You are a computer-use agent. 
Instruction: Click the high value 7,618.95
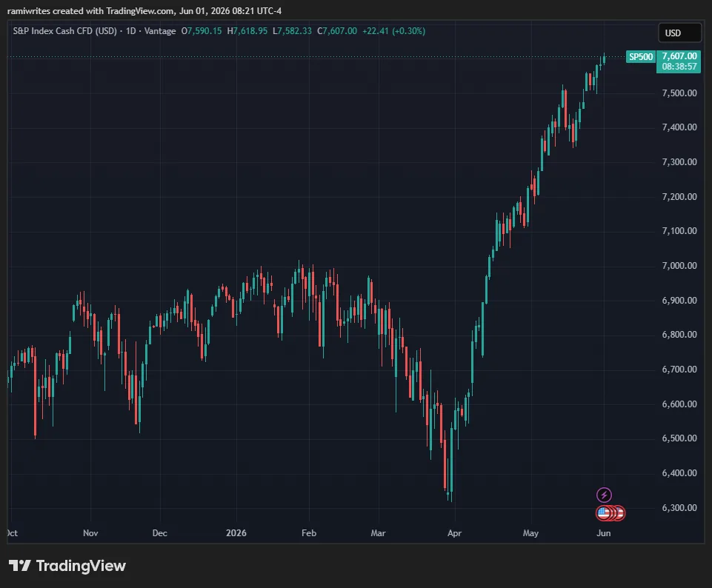250,31
